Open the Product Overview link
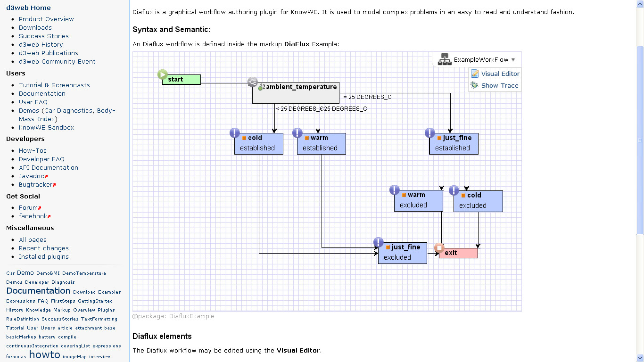Image resolution: width=644 pixels, height=362 pixels. point(46,19)
